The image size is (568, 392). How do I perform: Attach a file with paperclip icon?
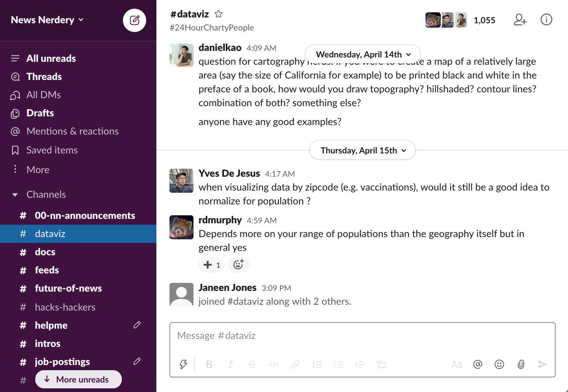pos(521,364)
